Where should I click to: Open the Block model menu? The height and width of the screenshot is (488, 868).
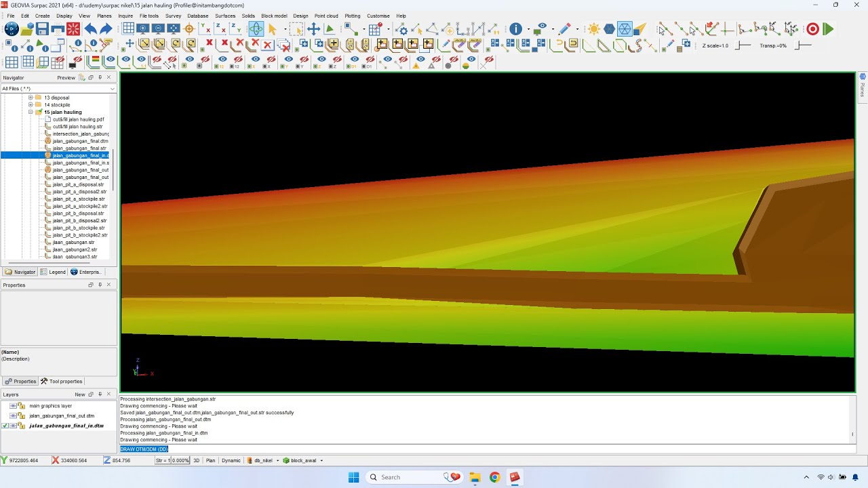274,16
